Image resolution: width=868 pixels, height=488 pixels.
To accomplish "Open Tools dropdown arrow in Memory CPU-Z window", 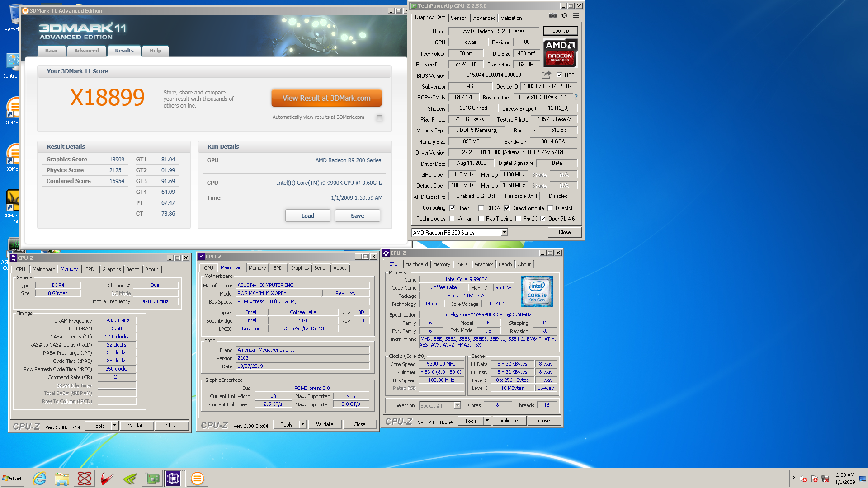I will point(114,426).
